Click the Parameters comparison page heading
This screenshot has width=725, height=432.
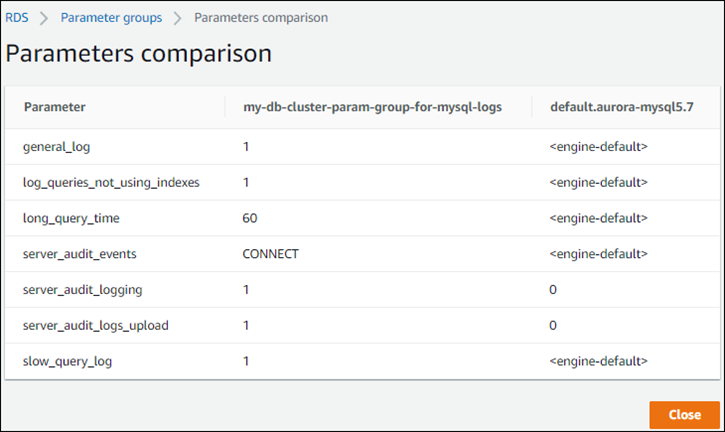(138, 54)
